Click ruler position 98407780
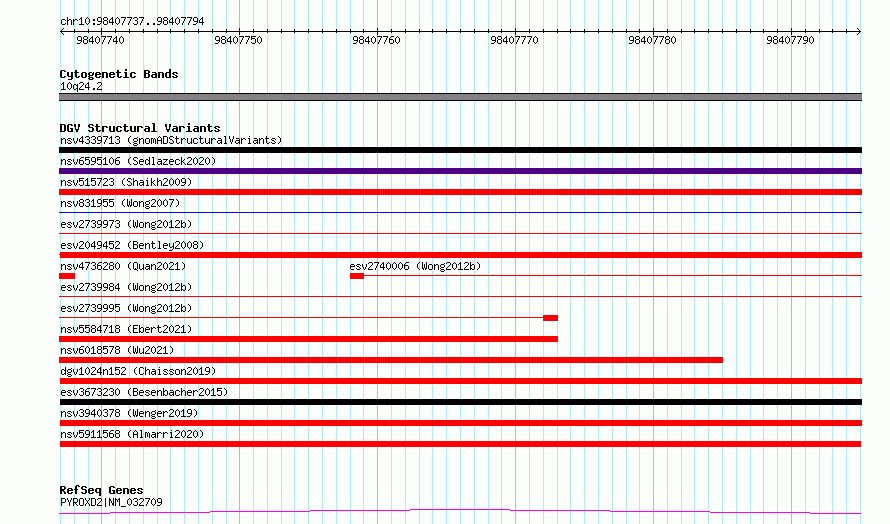 point(652,40)
